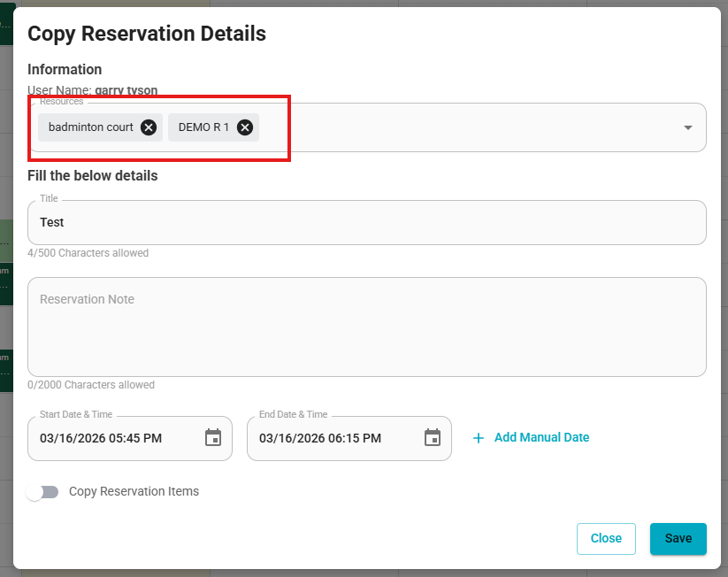
Task: Remove the DEMO R 1 resource chip
Action: pyautogui.click(x=245, y=127)
